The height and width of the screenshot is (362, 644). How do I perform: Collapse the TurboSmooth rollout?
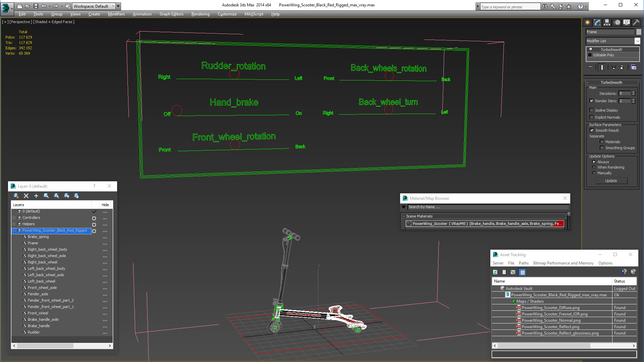[587, 82]
